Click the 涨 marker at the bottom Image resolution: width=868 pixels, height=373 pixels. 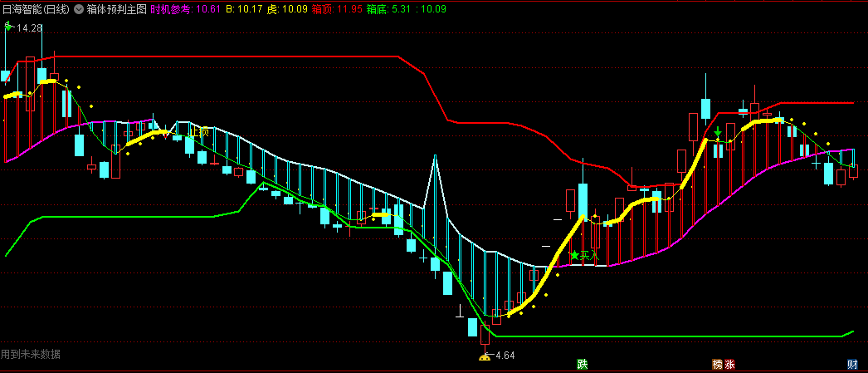coord(729,365)
